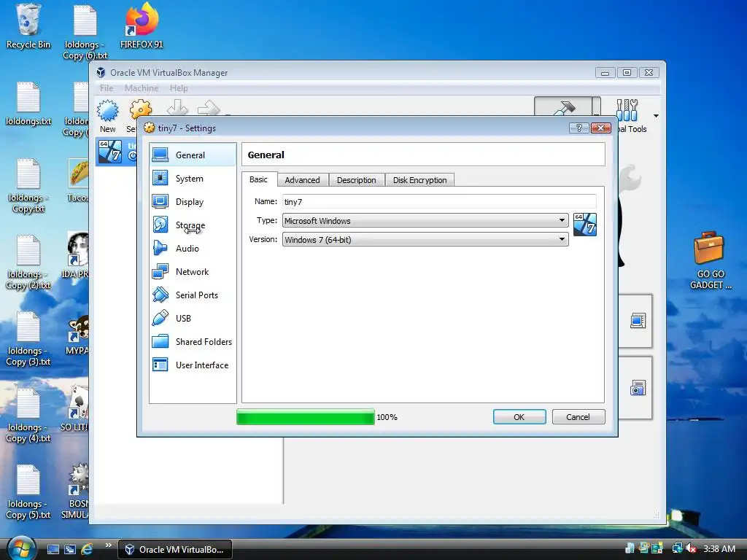Open Shared Folders settings category
The height and width of the screenshot is (560, 747).
(x=193, y=341)
